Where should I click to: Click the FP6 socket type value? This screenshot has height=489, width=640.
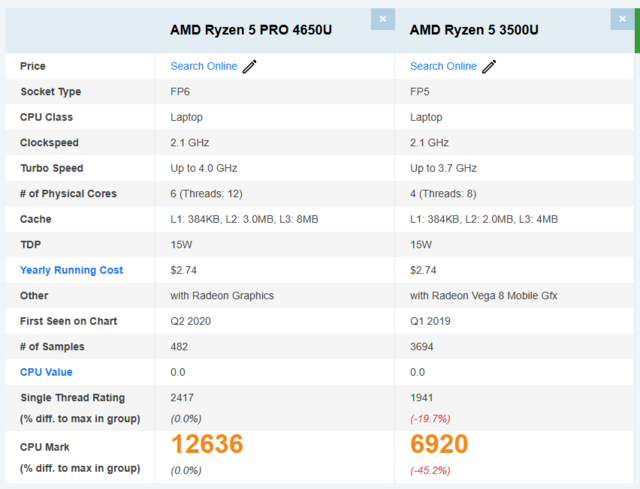tap(180, 91)
